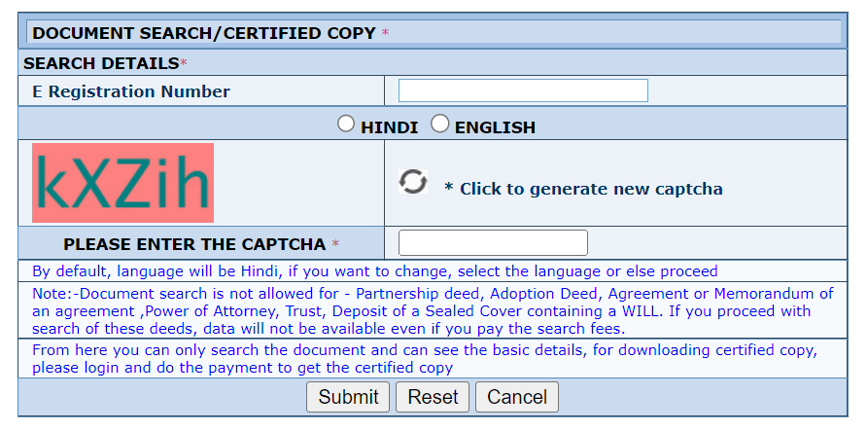Click the 'PLEASE ENTER THE CAPTCHA' label
The image size is (868, 431).
click(194, 244)
